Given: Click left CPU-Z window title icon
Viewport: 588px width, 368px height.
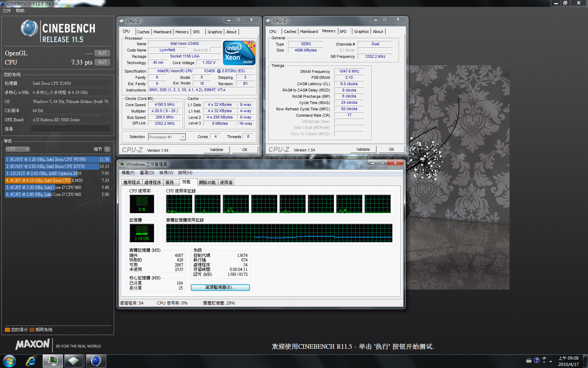Looking at the screenshot, I should click(x=122, y=21).
